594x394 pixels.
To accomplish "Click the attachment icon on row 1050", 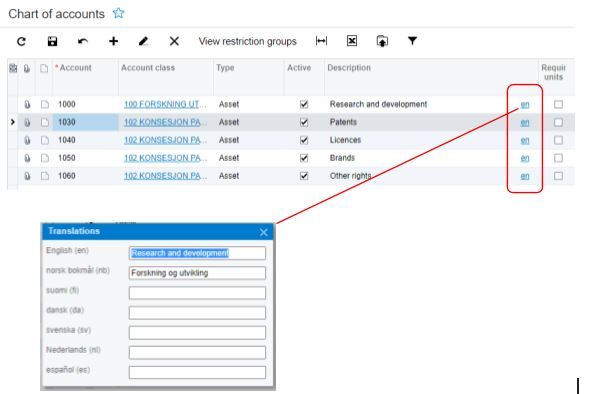I will 27,158.
